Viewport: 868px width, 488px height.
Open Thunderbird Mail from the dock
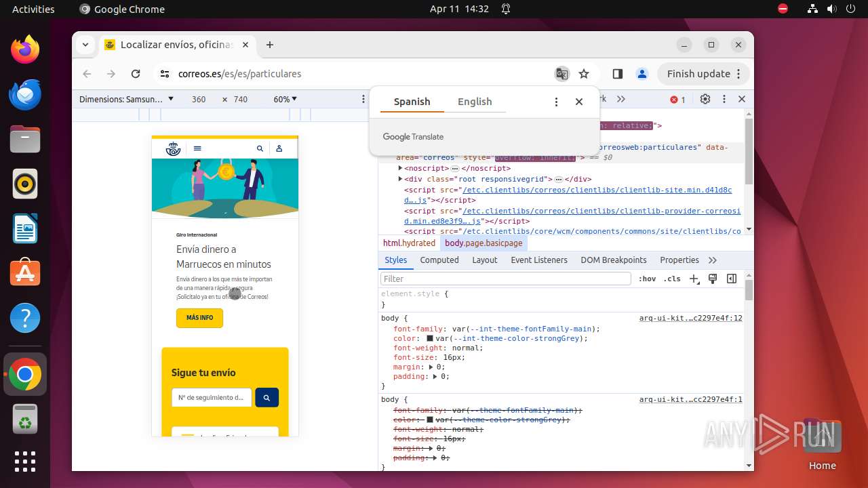point(25,94)
